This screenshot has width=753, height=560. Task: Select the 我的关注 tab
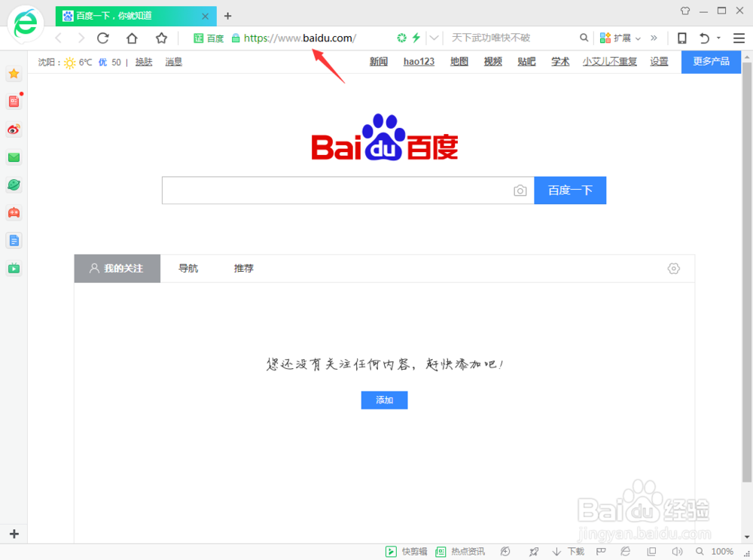coord(117,268)
